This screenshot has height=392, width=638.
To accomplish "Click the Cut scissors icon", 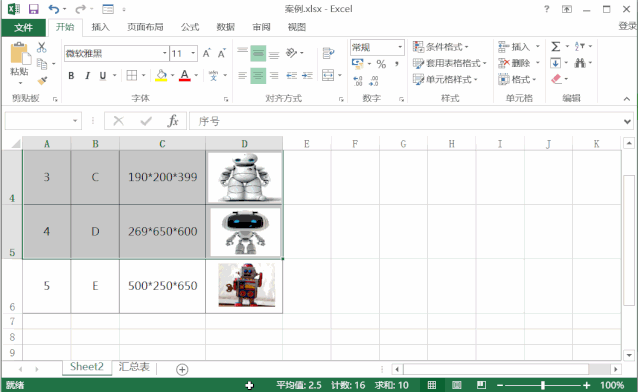I will tap(42, 47).
